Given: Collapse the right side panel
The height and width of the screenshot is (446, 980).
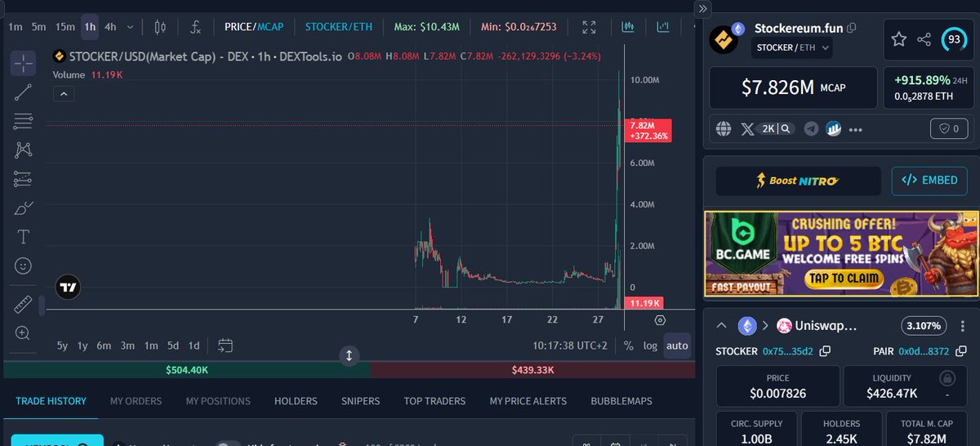Looking at the screenshot, I should click(x=704, y=7).
